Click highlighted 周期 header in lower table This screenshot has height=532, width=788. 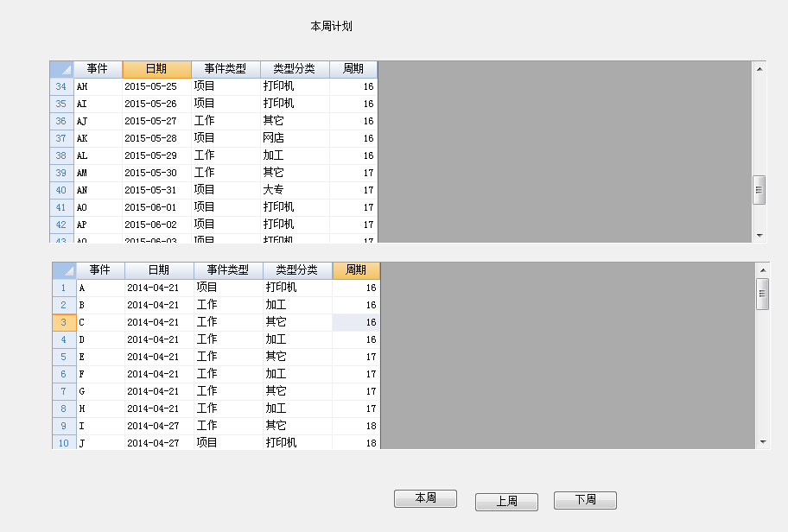pos(356,270)
